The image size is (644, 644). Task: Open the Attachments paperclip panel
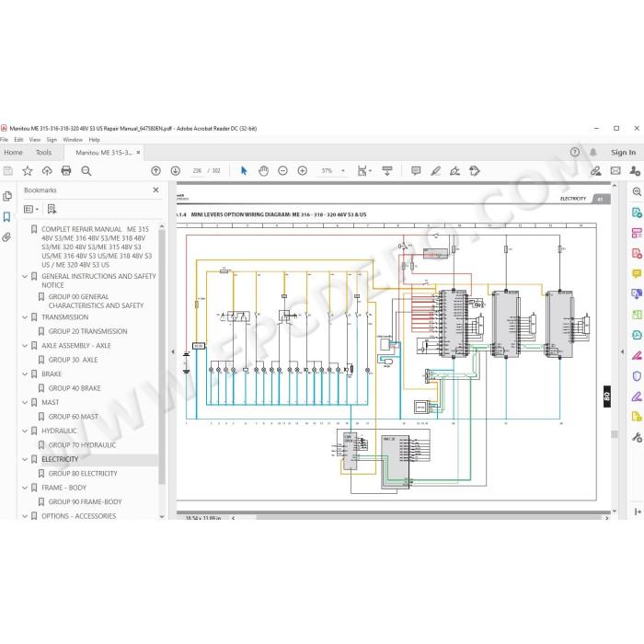pyautogui.click(x=6, y=237)
